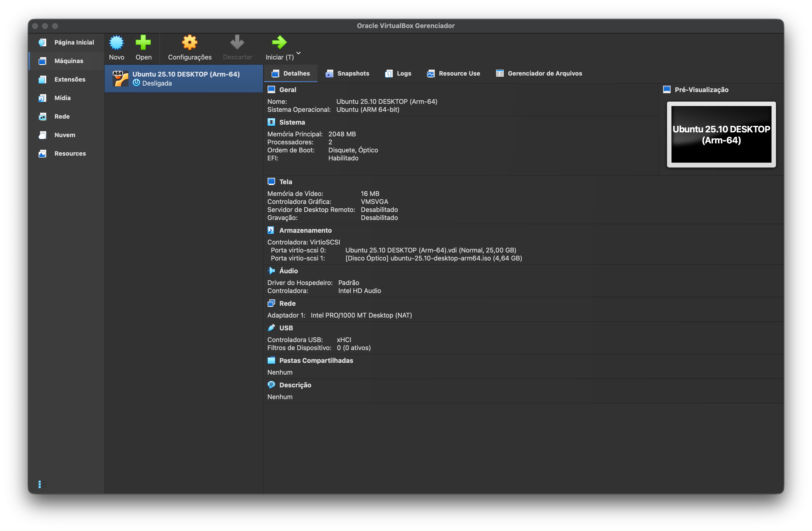Click the green Open plus icon
The width and height of the screenshot is (812, 531).
pyautogui.click(x=143, y=43)
